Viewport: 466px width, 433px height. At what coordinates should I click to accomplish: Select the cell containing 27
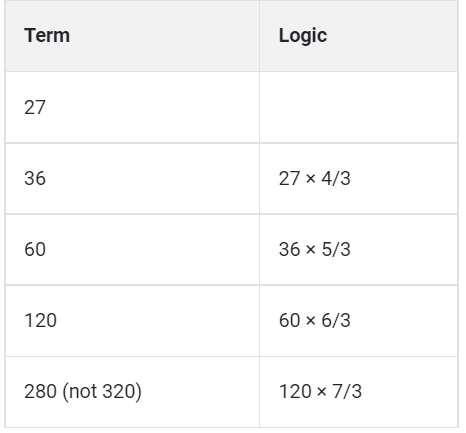(132, 107)
